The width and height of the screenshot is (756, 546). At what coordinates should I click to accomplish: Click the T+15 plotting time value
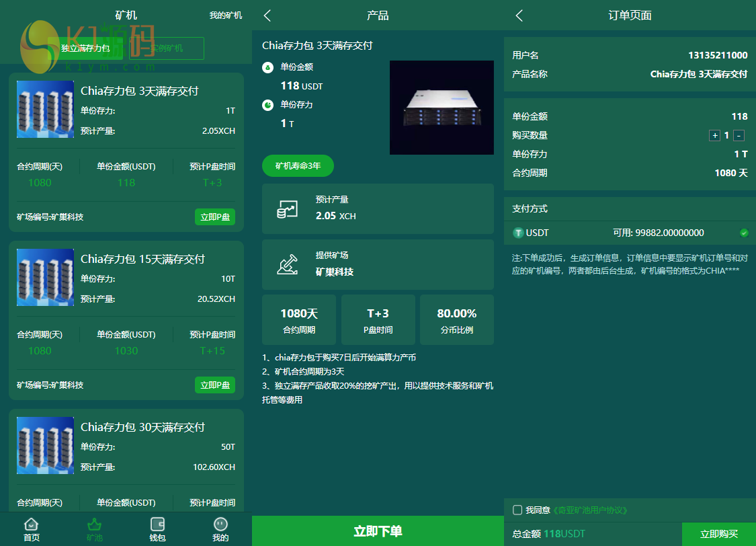click(212, 350)
